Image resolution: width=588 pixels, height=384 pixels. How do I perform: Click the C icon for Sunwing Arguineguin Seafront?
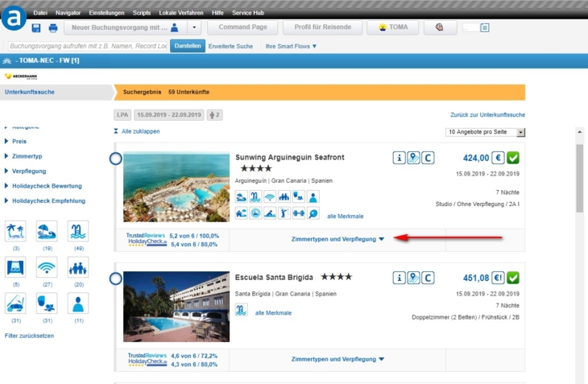click(x=428, y=158)
